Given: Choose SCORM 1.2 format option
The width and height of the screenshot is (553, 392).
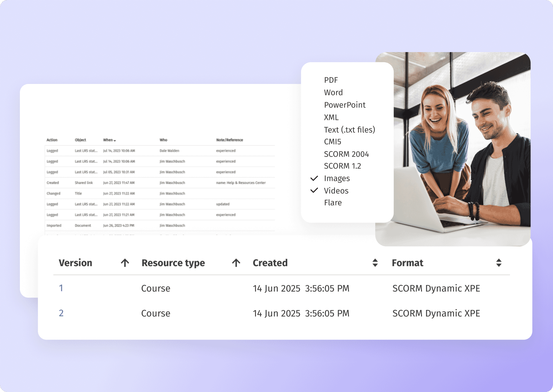Looking at the screenshot, I should point(342,166).
